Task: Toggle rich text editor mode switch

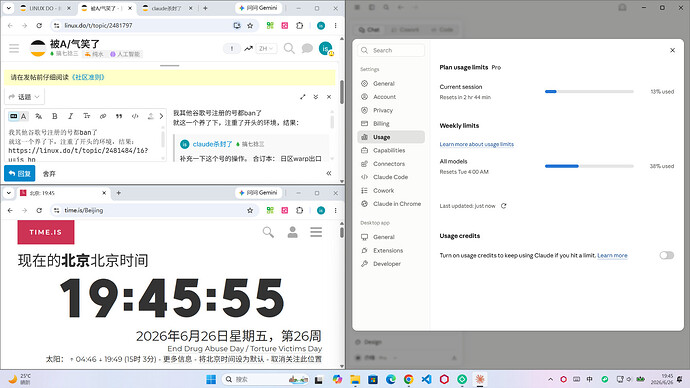Action: [x=18, y=116]
